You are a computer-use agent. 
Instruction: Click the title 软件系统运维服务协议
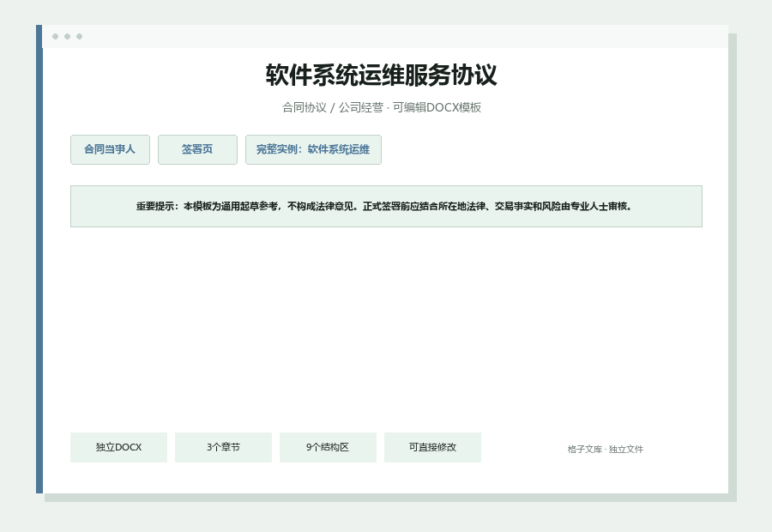tap(382, 76)
